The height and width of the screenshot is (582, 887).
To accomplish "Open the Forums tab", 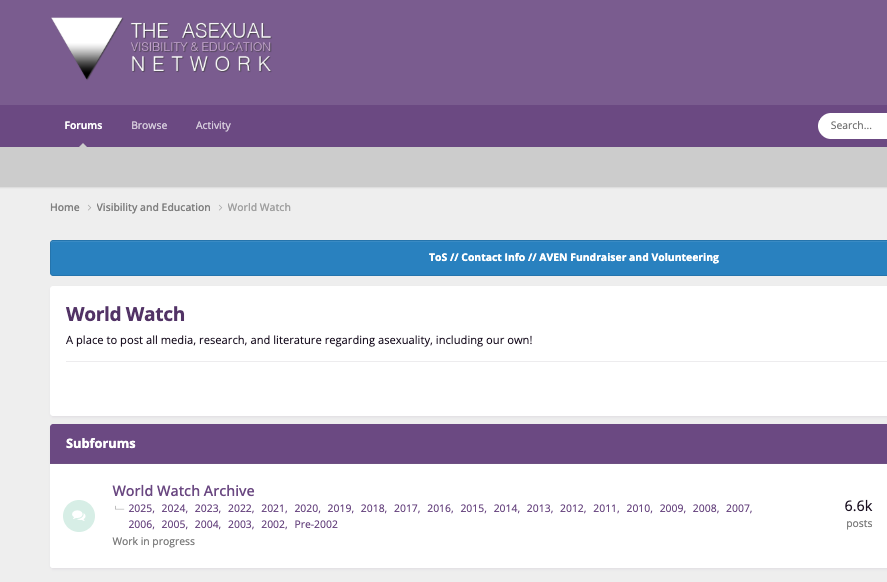I will point(83,125).
